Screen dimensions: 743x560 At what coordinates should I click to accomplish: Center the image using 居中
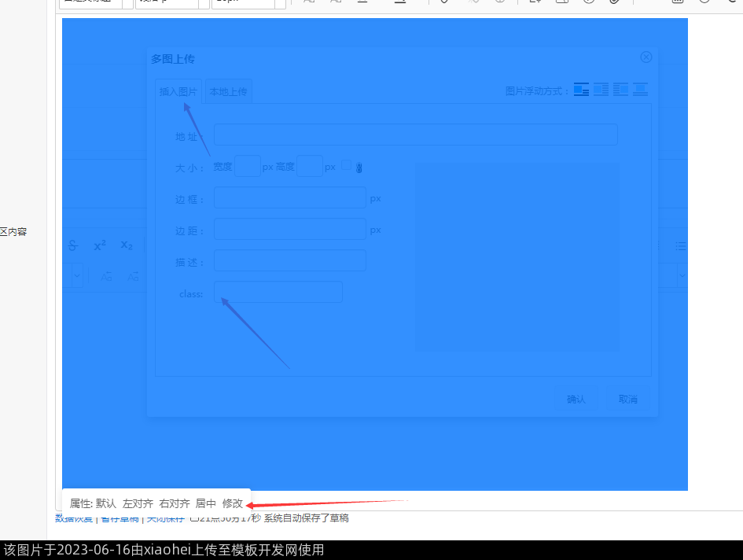click(205, 503)
